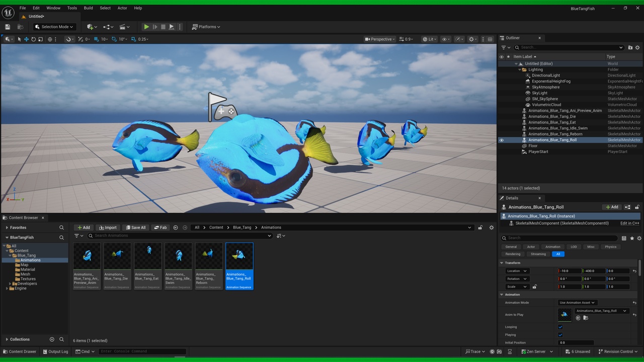
Task: Switch to the Content Browser tab
Action: [x=23, y=218]
